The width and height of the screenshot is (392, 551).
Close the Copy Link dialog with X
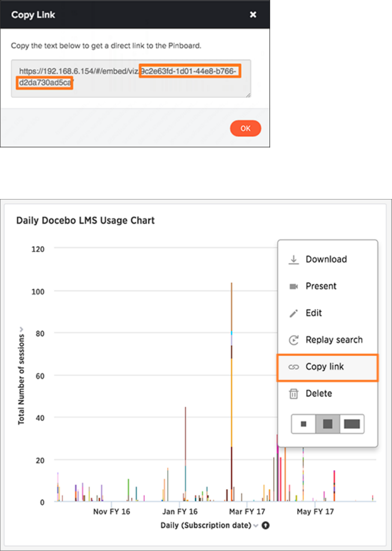[x=253, y=15]
